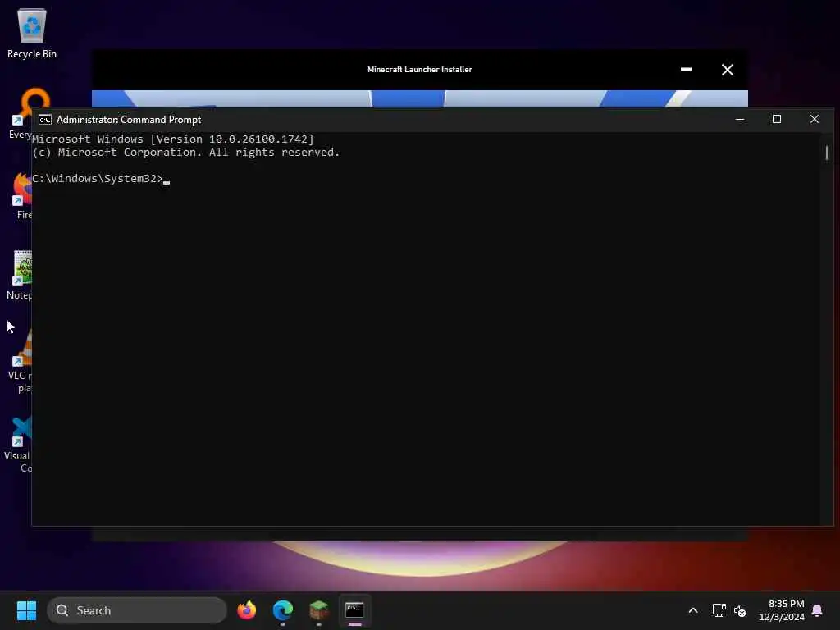
Task: Select the Everything search desktop shortcut
Action: tap(21, 114)
